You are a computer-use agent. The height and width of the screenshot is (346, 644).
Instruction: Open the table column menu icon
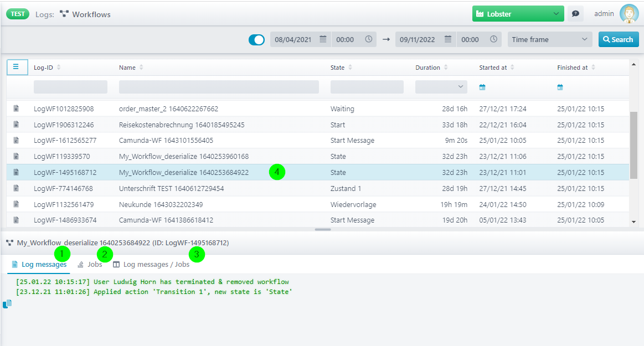pyautogui.click(x=17, y=67)
